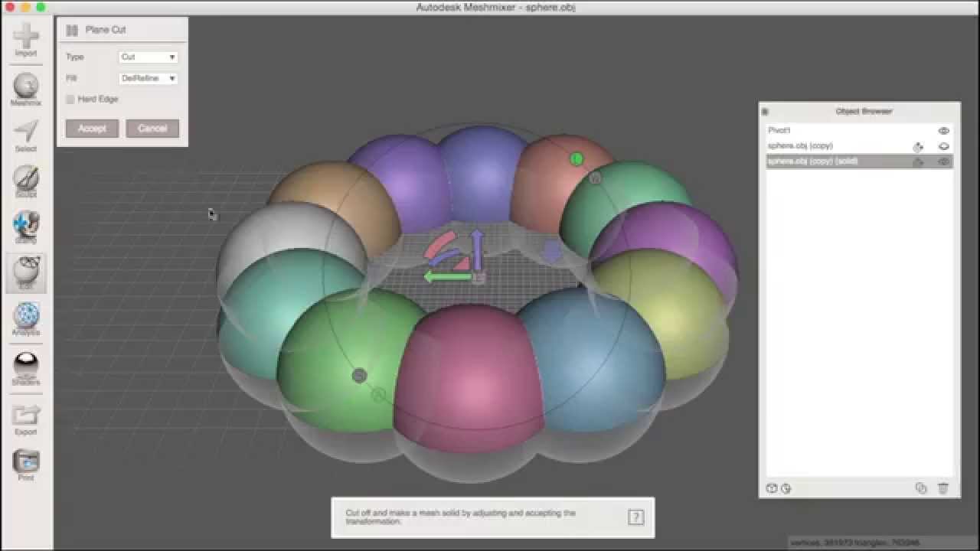Click the blue up-arrow gizmo handle
The width and height of the screenshot is (980, 551).
click(476, 248)
